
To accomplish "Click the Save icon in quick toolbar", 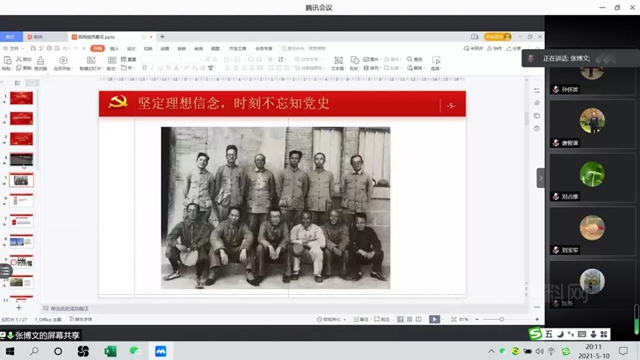I will point(33,49).
